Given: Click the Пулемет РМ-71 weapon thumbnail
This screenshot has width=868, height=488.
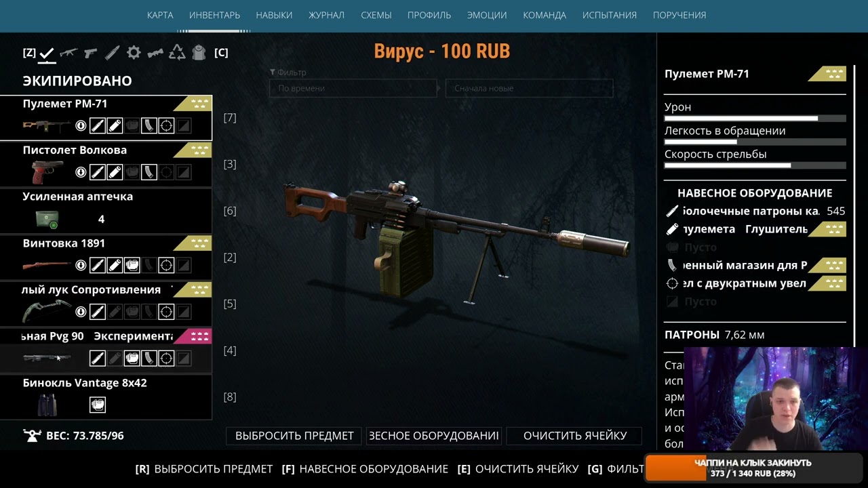Looking at the screenshot, I should [46, 125].
